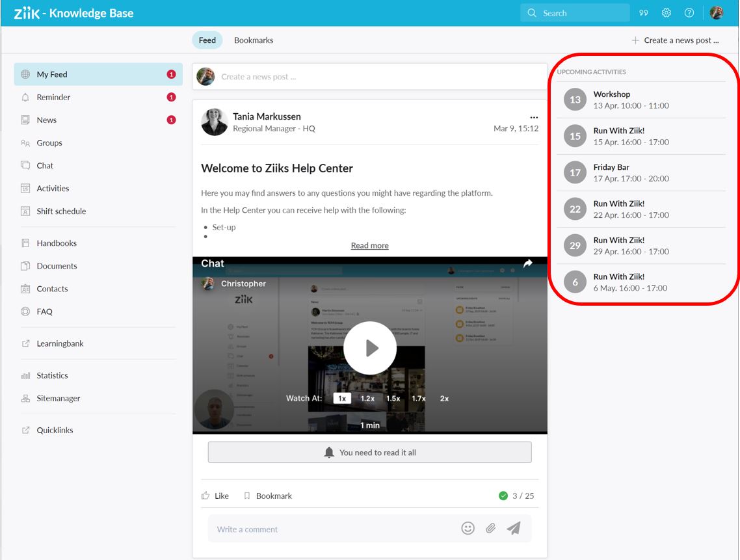
Task: Share the video using the arrow icon
Action: [527, 263]
